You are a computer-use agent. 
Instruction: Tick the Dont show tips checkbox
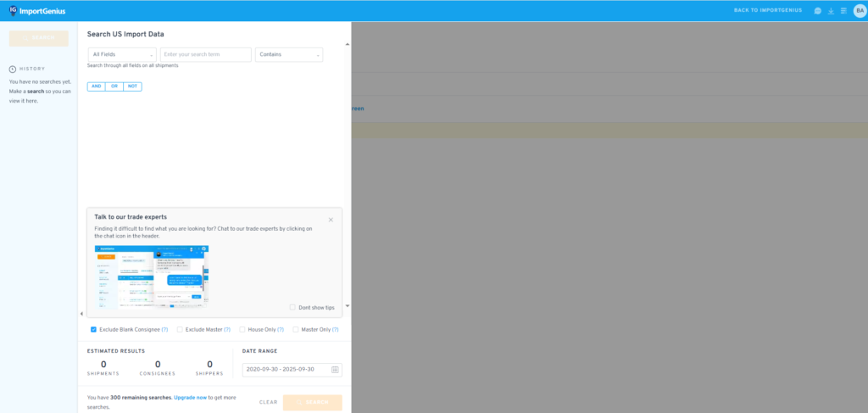tap(292, 307)
